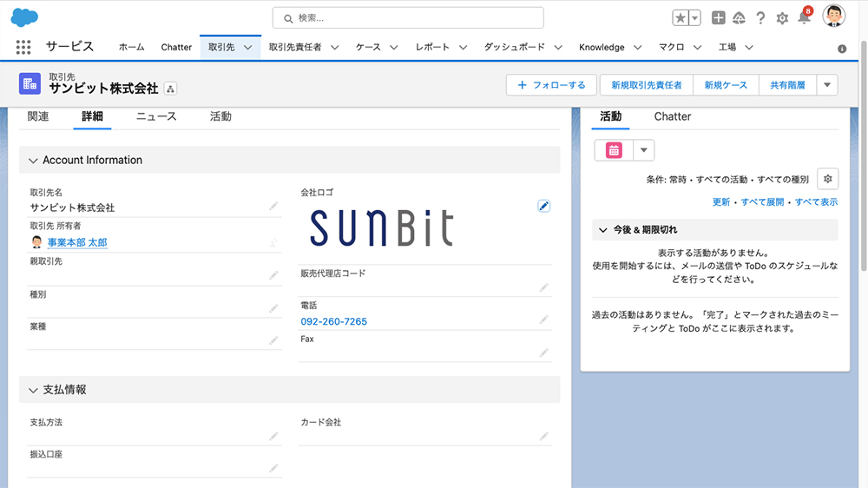868x488 pixels.
Task: Open the 取引先 tab dropdown chevron
Action: pos(248,48)
